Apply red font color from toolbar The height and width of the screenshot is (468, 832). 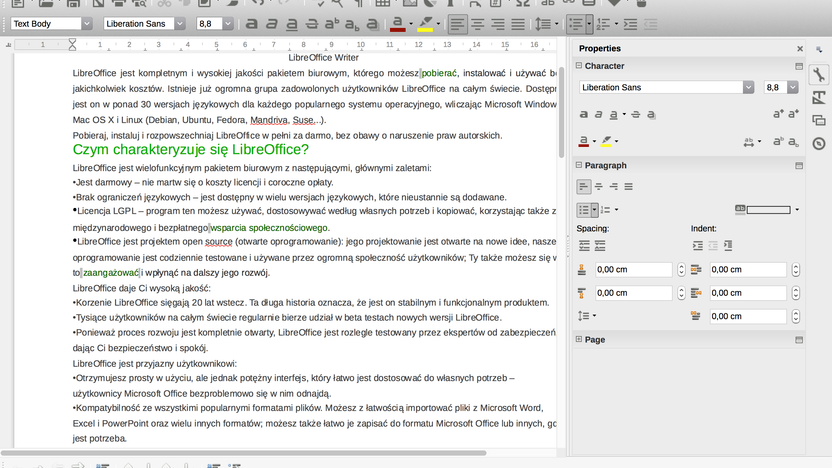point(397,24)
